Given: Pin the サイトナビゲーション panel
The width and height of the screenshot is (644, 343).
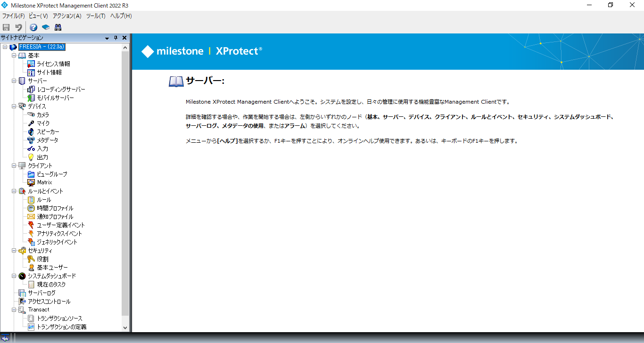Looking at the screenshot, I should pos(116,38).
